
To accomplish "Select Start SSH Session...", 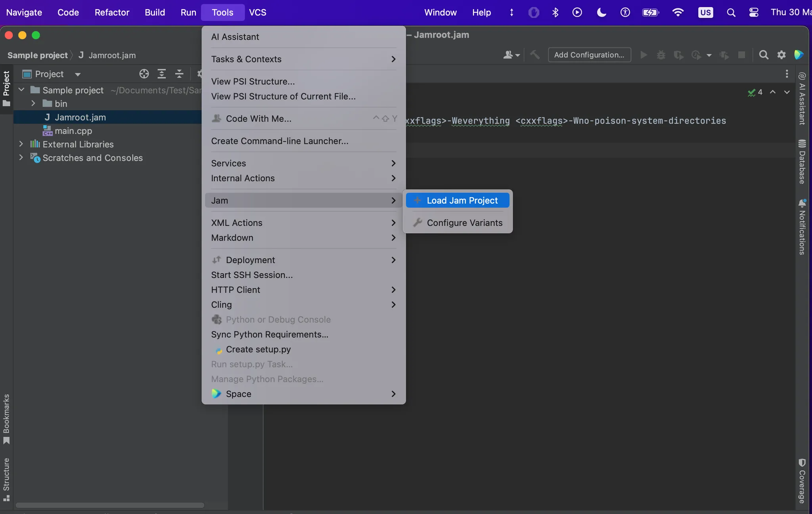I will tap(303, 275).
